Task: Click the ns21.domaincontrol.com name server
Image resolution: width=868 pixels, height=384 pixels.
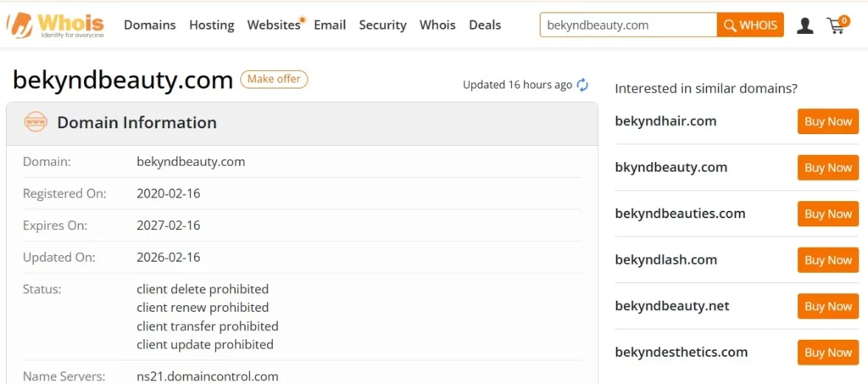Action: coord(208,377)
